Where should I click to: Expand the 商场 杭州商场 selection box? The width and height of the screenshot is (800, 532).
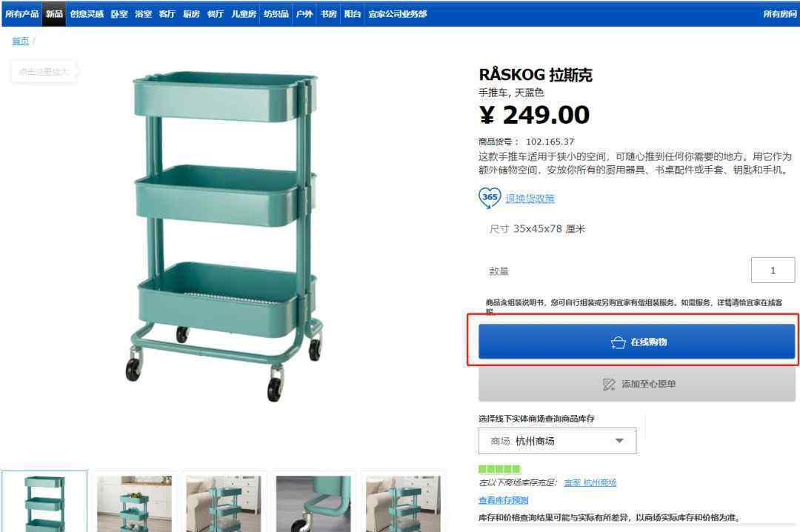[x=557, y=441]
